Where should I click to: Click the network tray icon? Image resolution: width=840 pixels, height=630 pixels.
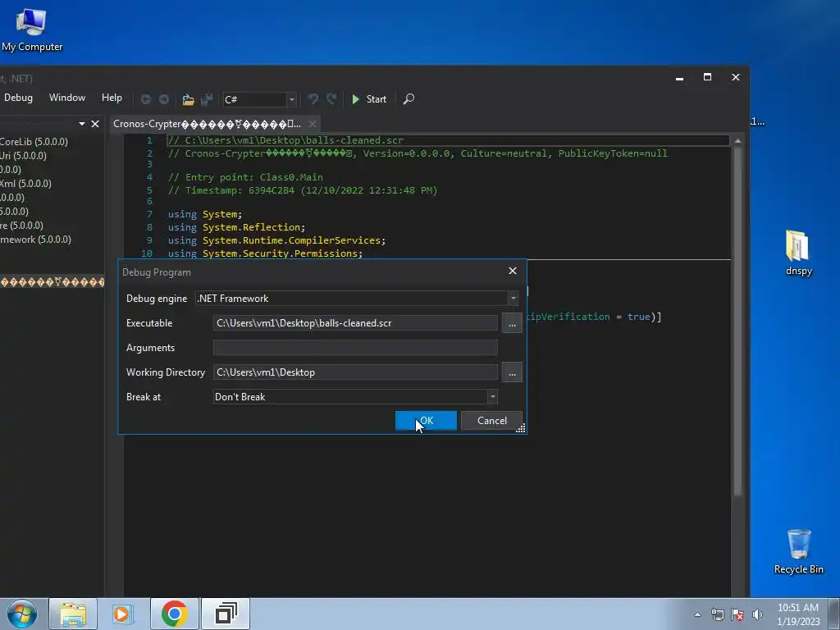(717, 614)
